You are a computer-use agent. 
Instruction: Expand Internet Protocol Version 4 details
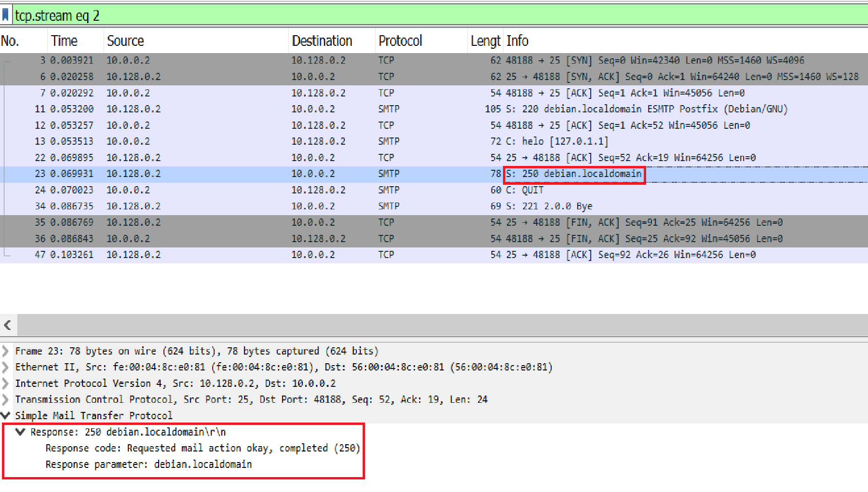pyautogui.click(x=5, y=383)
